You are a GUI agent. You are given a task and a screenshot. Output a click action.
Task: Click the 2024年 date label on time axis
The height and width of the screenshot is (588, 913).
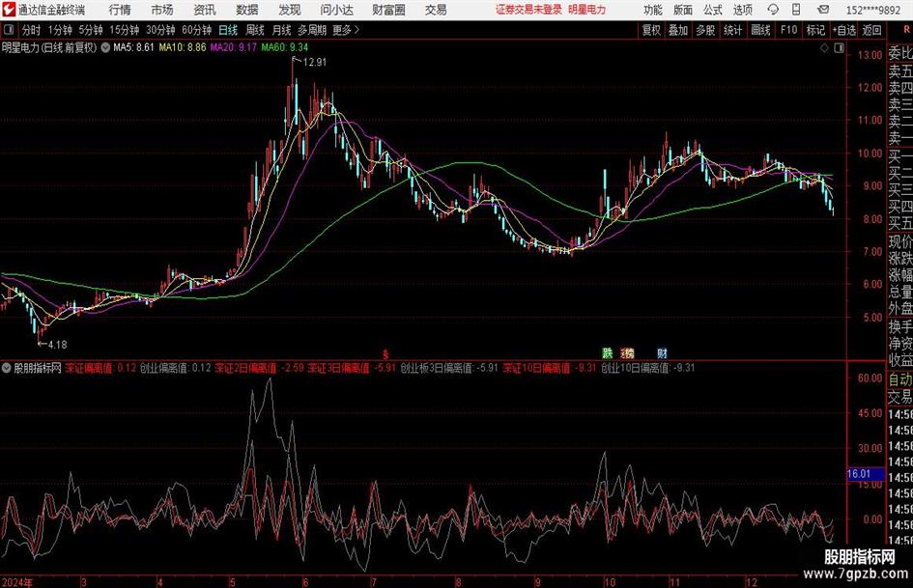click(17, 581)
